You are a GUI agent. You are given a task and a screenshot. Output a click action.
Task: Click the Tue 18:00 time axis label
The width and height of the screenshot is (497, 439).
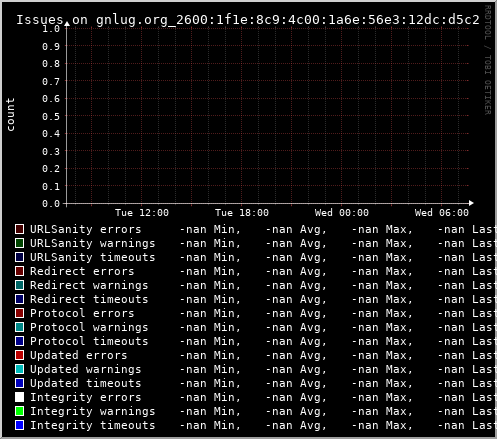tap(242, 213)
